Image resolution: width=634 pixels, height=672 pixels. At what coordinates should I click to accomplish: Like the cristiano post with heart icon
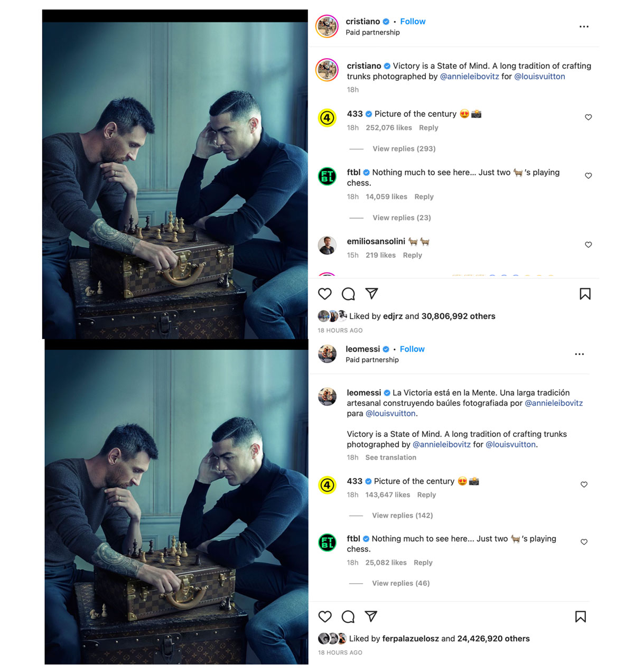(325, 294)
